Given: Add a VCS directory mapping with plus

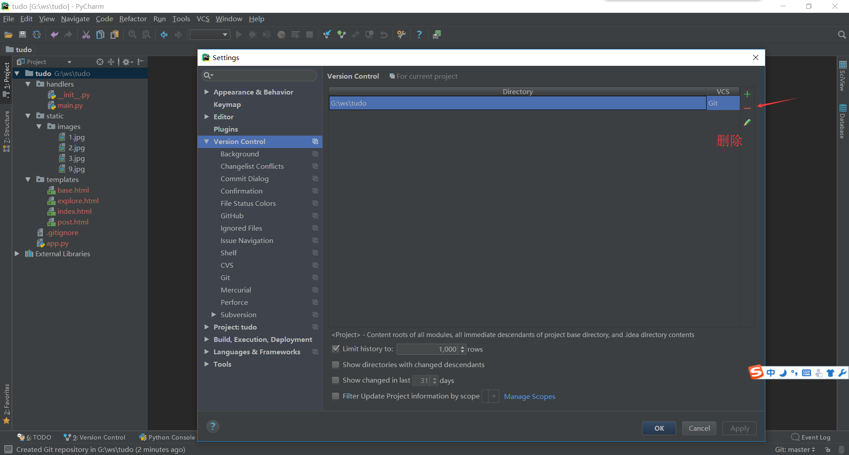Looking at the screenshot, I should [x=747, y=94].
